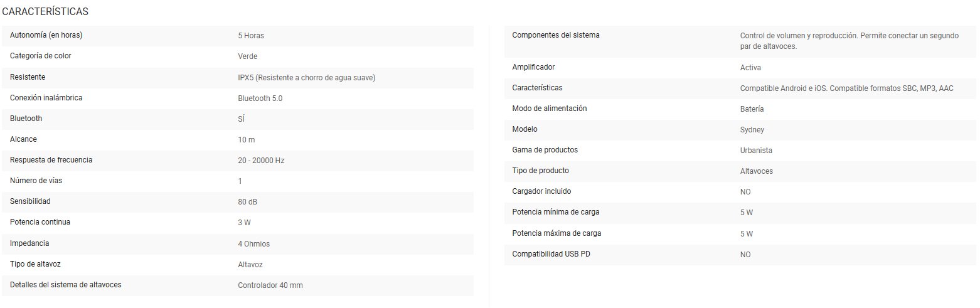Select the 'Bluetooth 5.0' value text
Image resolution: width=980 pixels, height=308 pixels.
click(260, 98)
